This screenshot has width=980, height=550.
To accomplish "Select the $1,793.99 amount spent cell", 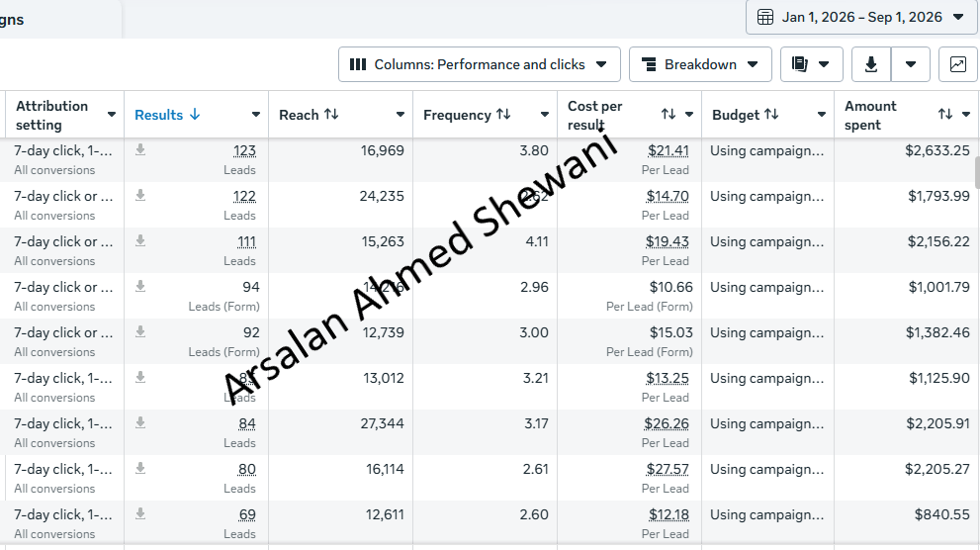I will 938,196.
